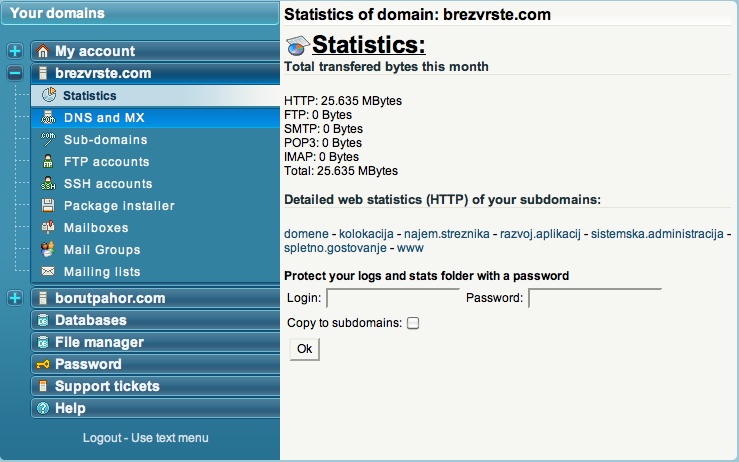Click the Mailboxes icon in sidebar
Image resolution: width=739 pixels, height=462 pixels.
(x=47, y=228)
